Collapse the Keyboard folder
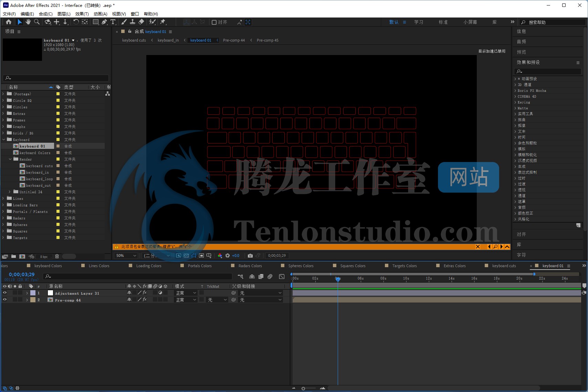The image size is (588, 392). pos(3,140)
